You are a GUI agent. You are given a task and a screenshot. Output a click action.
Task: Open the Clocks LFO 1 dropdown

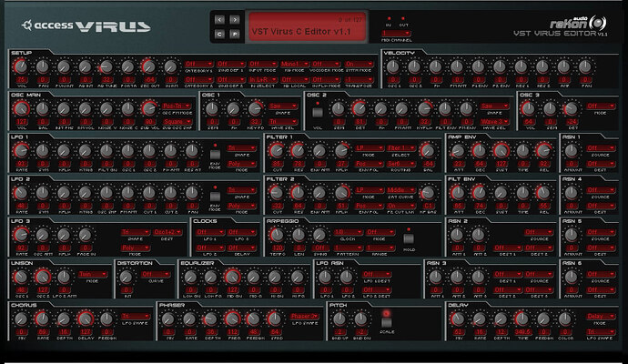(210, 232)
